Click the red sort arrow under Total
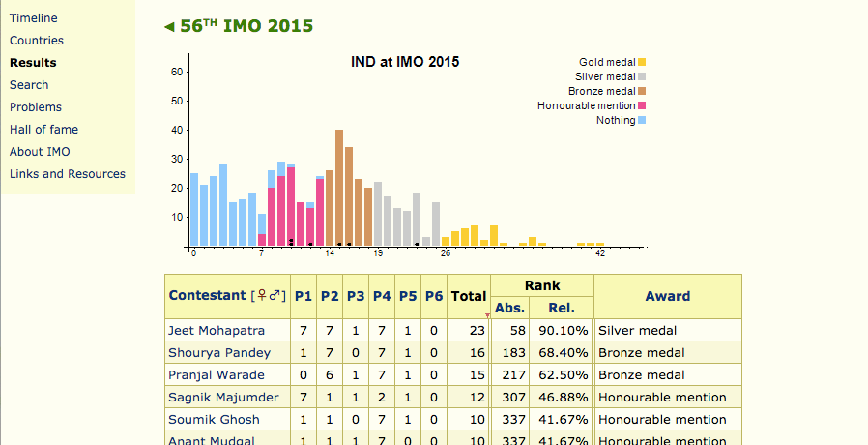This screenshot has width=868, height=445. tap(487, 315)
